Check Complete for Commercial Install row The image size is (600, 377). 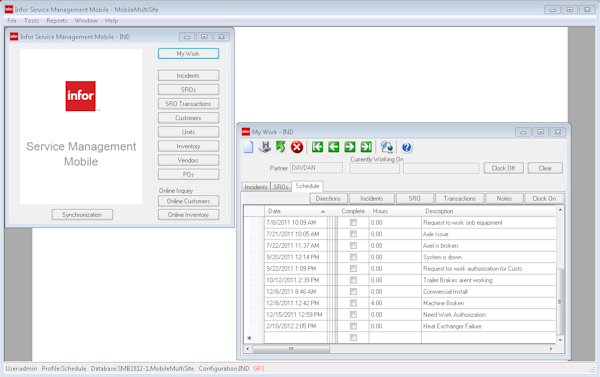pyautogui.click(x=353, y=292)
